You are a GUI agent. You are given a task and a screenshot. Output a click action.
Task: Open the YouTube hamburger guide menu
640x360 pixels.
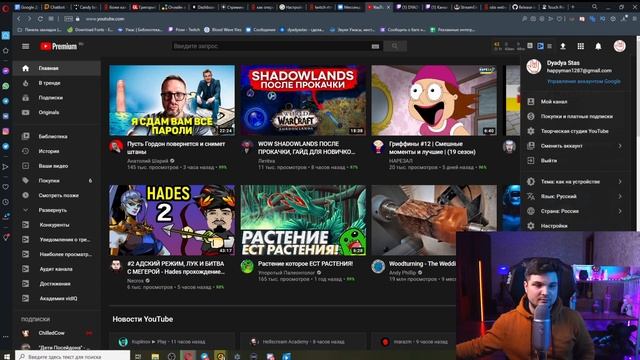tap(25, 46)
